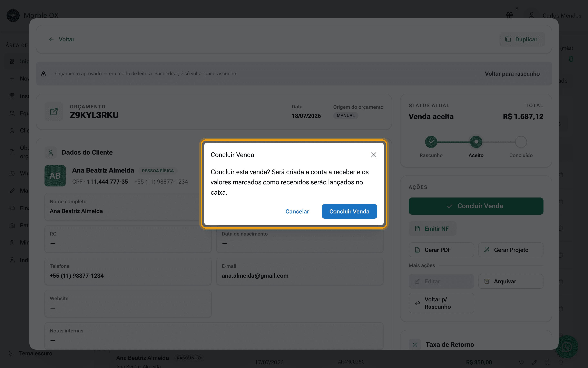
Task: Click the Dados do Cliente person icon
Action: tap(51, 152)
